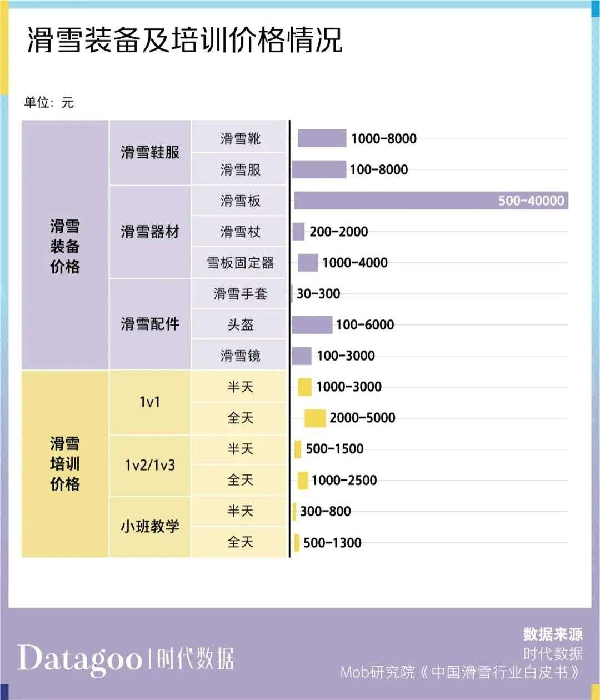Select the 1v1 training cell
600x700 pixels.
(150, 402)
